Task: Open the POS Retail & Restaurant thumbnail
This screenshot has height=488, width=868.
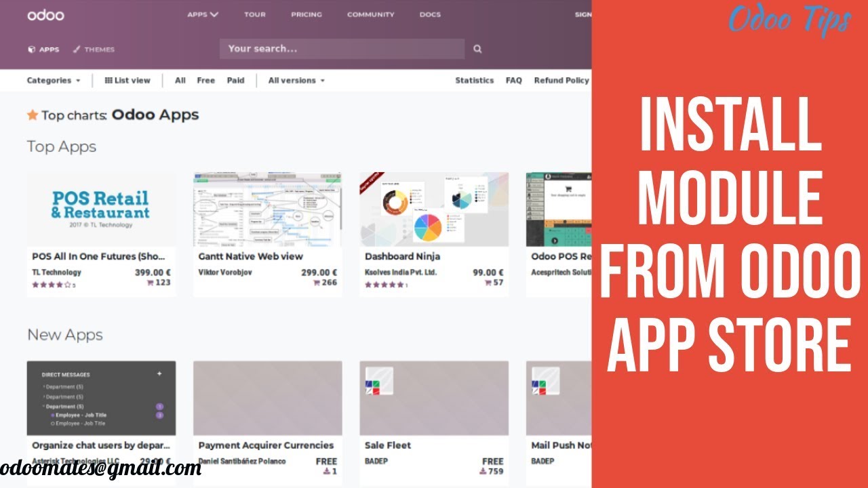Action: click(101, 209)
